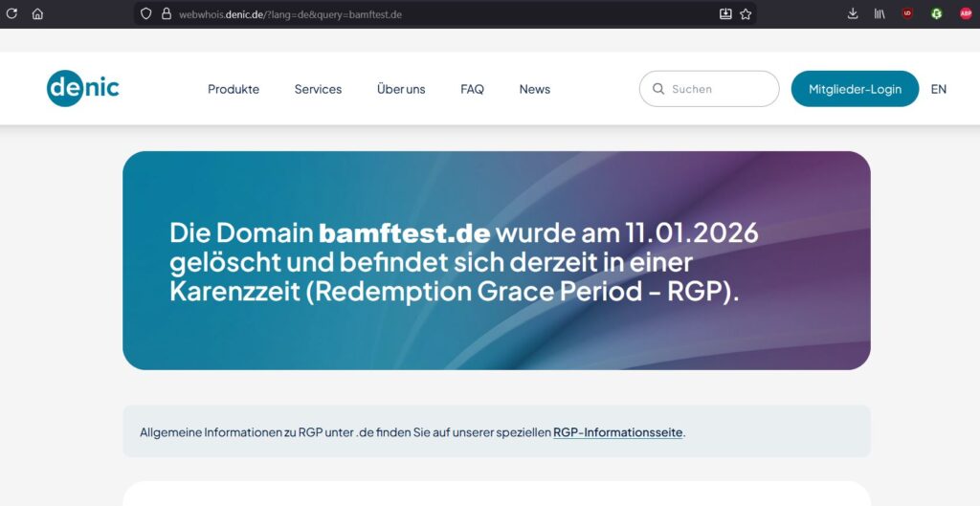Focus the Suchen search input
The width and height of the screenshot is (980, 506).
[x=709, y=89]
